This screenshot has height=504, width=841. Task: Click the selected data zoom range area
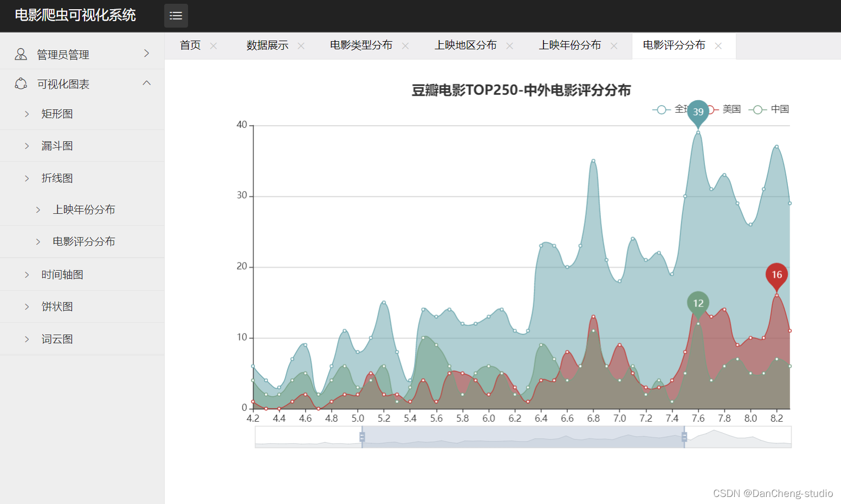click(x=523, y=437)
